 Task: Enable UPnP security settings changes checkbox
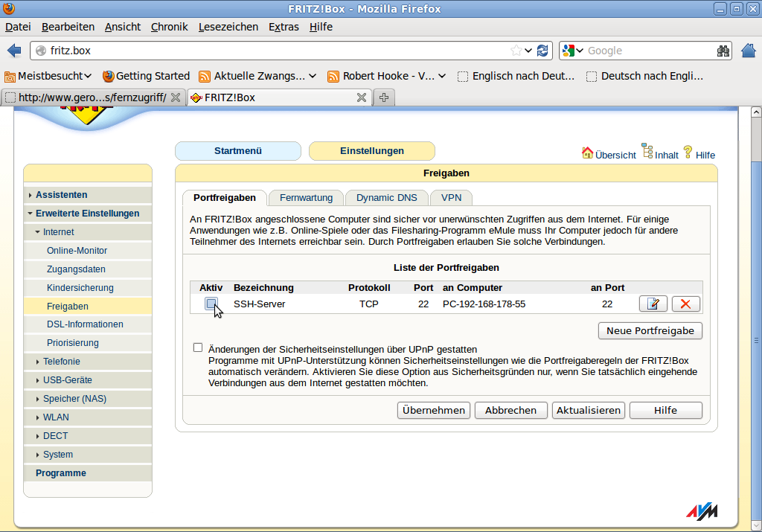[x=198, y=347]
